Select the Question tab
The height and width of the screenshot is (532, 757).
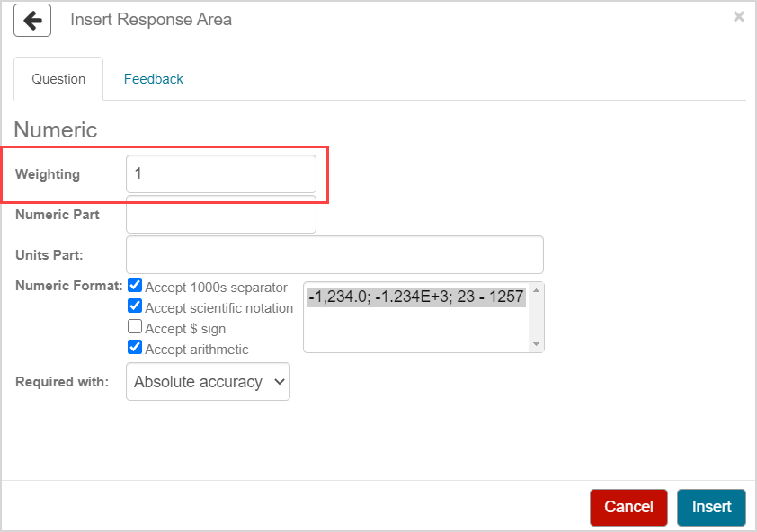[x=58, y=79]
